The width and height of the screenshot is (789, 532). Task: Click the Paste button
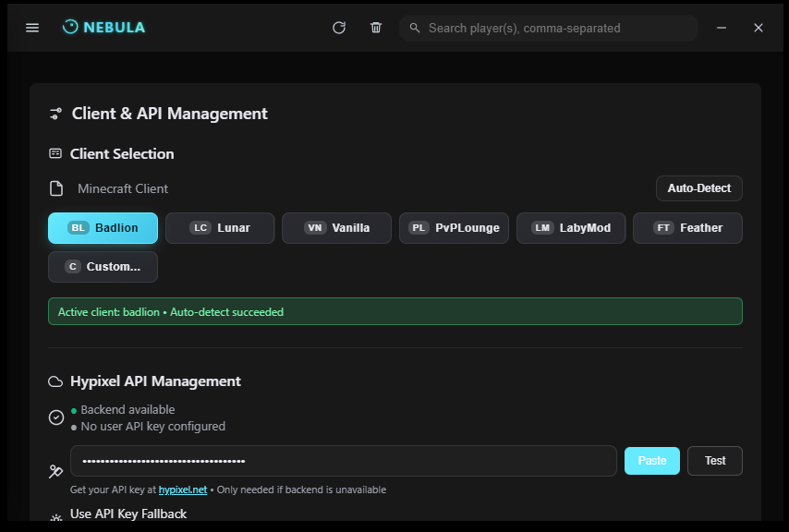(x=651, y=460)
